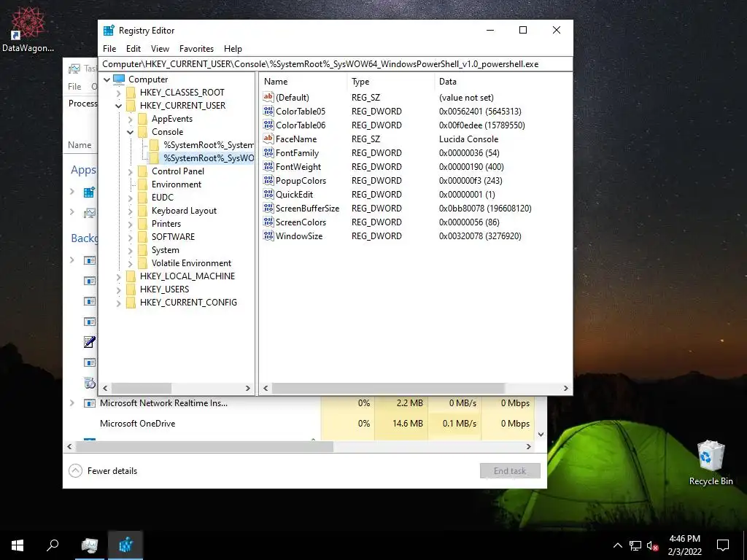This screenshot has width=747, height=560.
Task: Expand the HKEY_LOCAL_MACHINE node
Action: click(119, 276)
